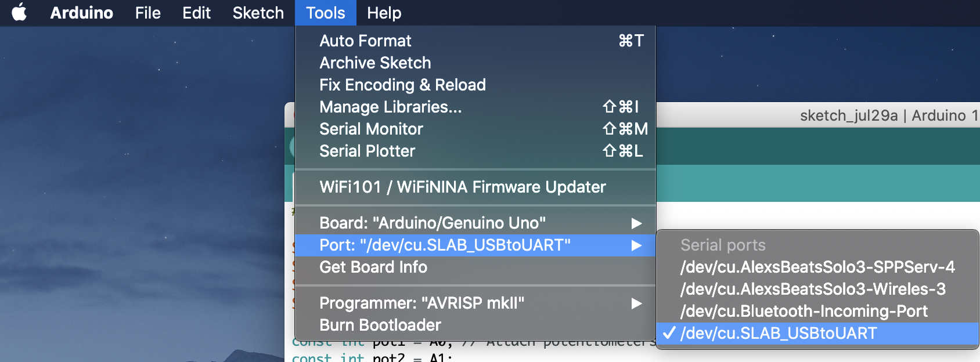The width and height of the screenshot is (980, 362).
Task: Open the Arduino application menu
Action: tap(81, 13)
